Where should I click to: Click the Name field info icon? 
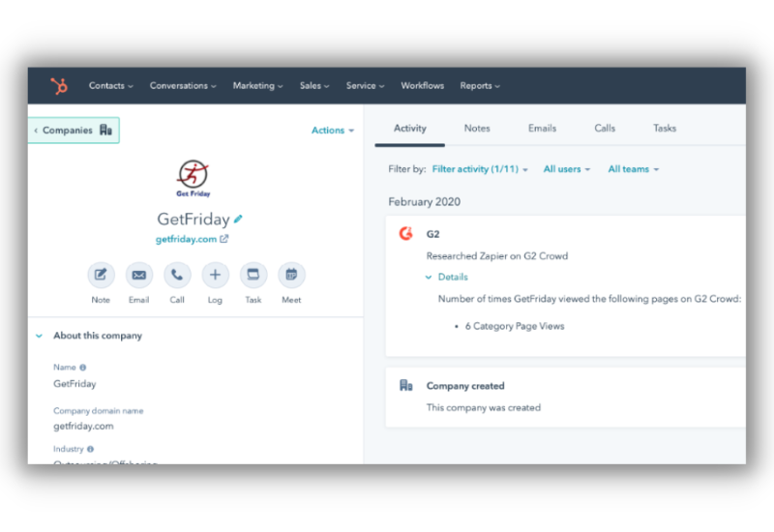click(x=83, y=368)
